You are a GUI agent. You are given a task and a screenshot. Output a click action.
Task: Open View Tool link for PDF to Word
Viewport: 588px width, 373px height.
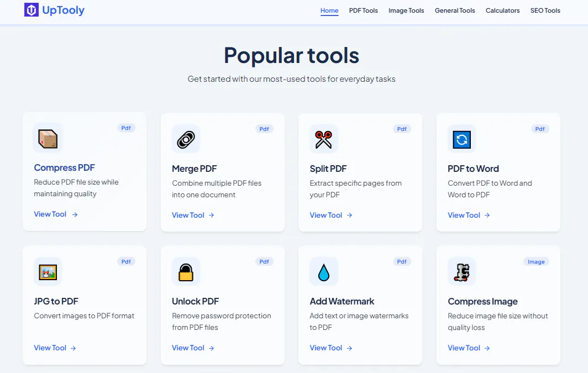(469, 215)
